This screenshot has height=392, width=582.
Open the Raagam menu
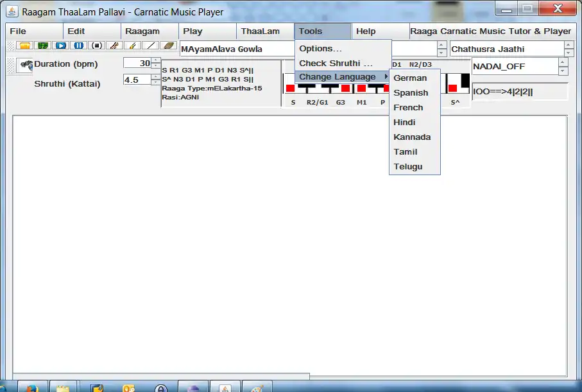[x=150, y=31]
